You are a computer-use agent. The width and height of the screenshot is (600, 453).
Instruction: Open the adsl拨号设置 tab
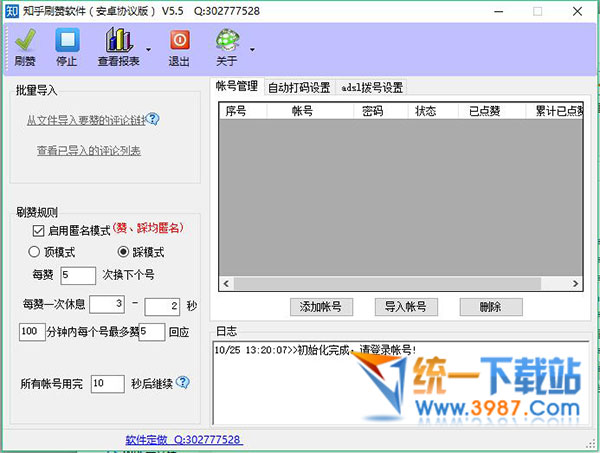click(x=371, y=87)
